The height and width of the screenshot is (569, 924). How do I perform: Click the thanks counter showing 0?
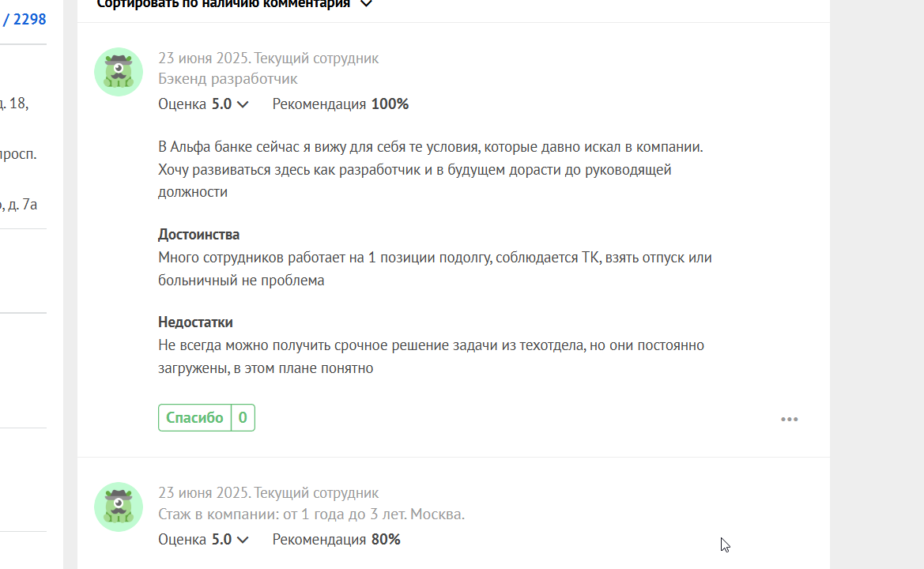(x=243, y=417)
